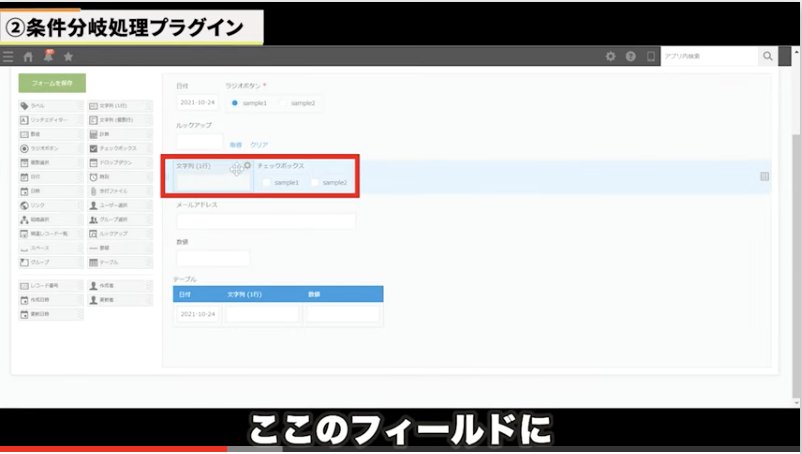This screenshot has height=454, width=802.
Task: Select the sample2 radio button
Action: point(284,103)
